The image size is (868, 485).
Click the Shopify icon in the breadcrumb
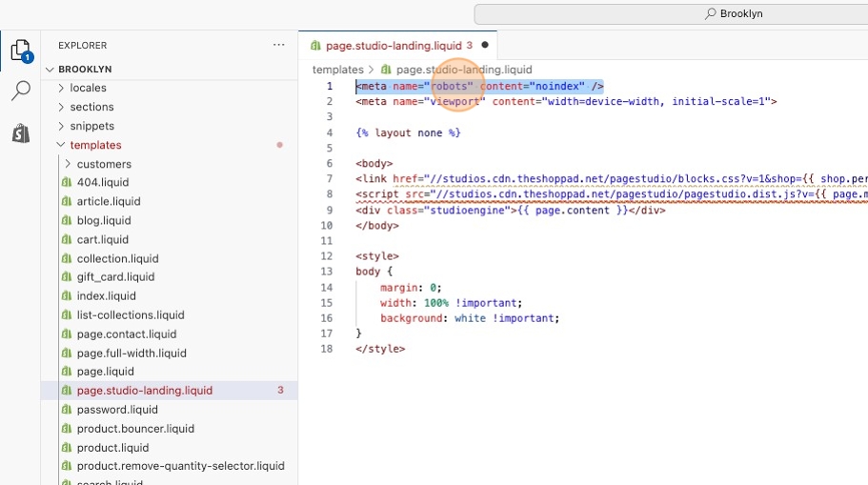coord(386,70)
